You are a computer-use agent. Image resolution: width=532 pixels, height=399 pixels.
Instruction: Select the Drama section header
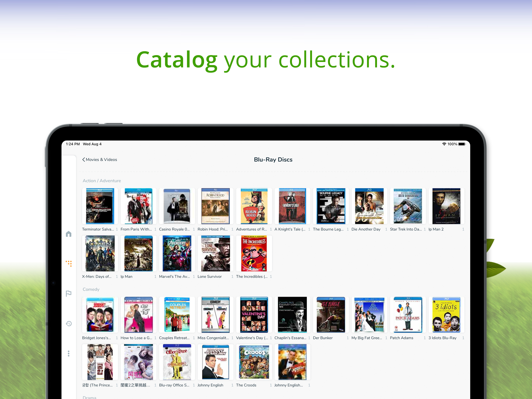pyautogui.click(x=89, y=397)
